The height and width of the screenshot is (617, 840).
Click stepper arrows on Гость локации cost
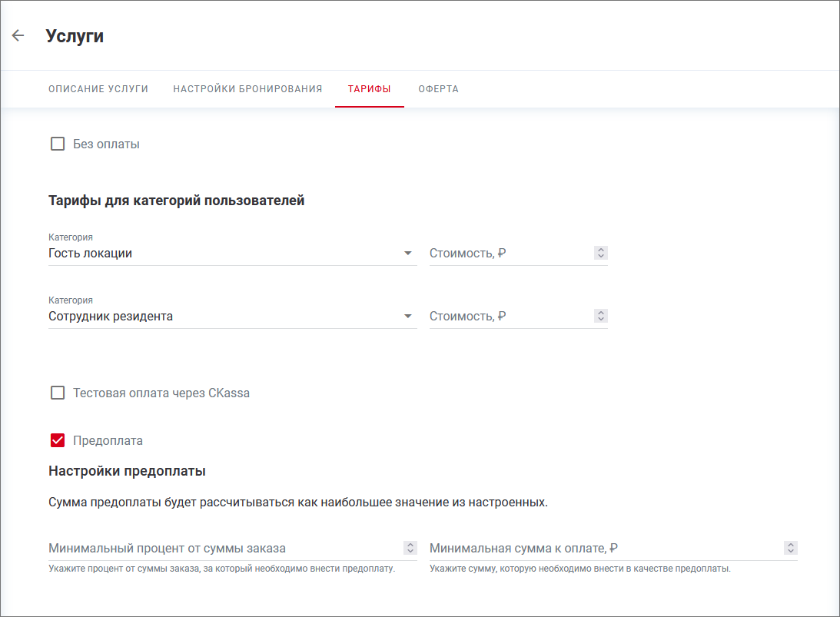click(601, 253)
